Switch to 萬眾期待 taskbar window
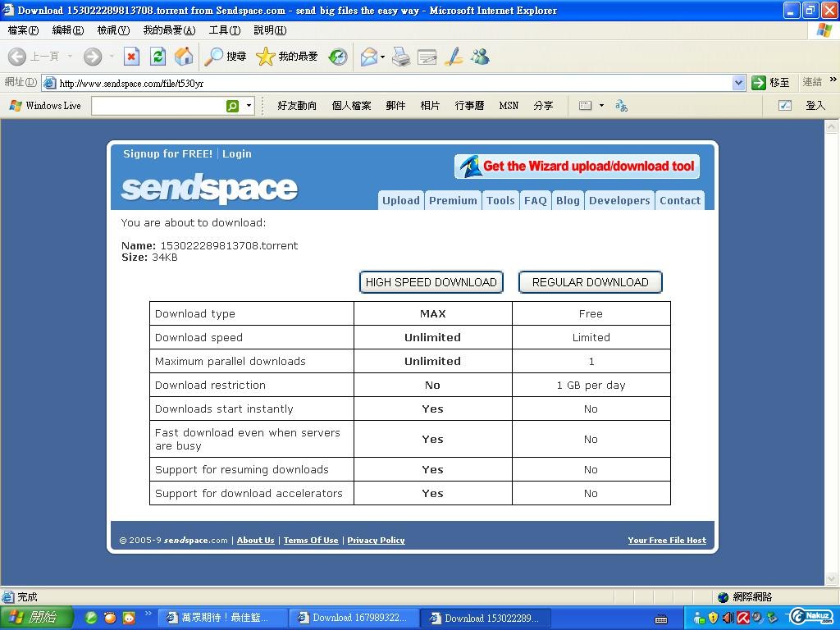 pyautogui.click(x=221, y=618)
